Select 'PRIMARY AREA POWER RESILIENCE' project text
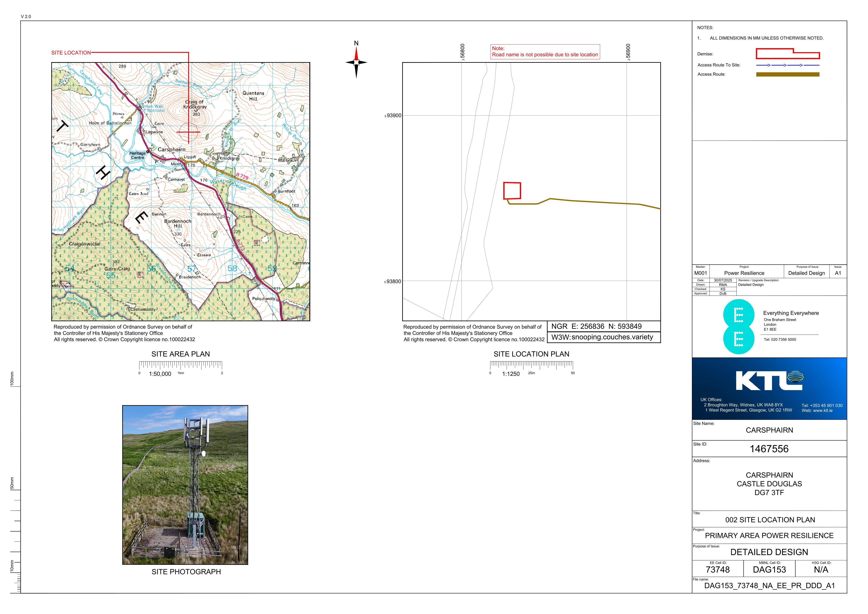 coord(769,536)
